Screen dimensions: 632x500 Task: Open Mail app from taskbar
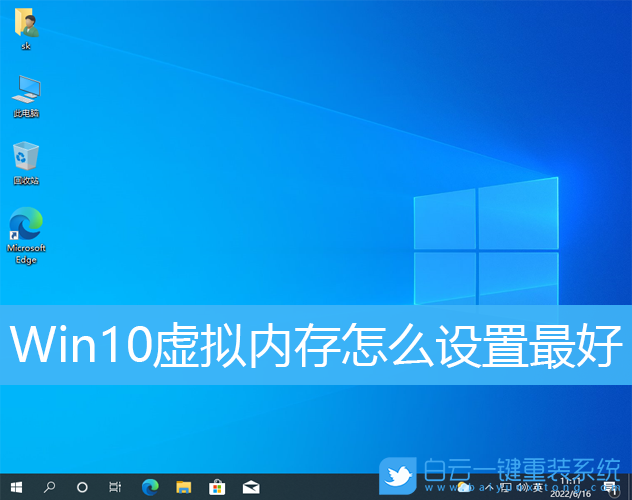tap(251, 488)
